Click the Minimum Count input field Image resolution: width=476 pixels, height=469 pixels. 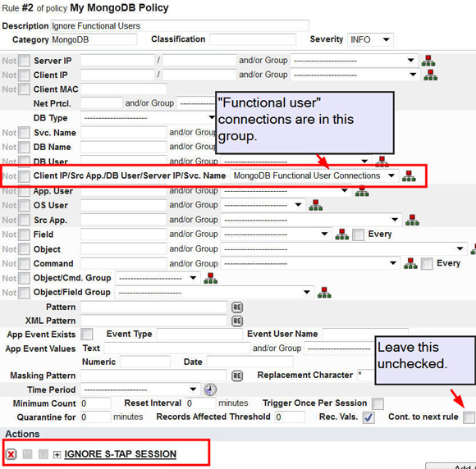(x=96, y=403)
